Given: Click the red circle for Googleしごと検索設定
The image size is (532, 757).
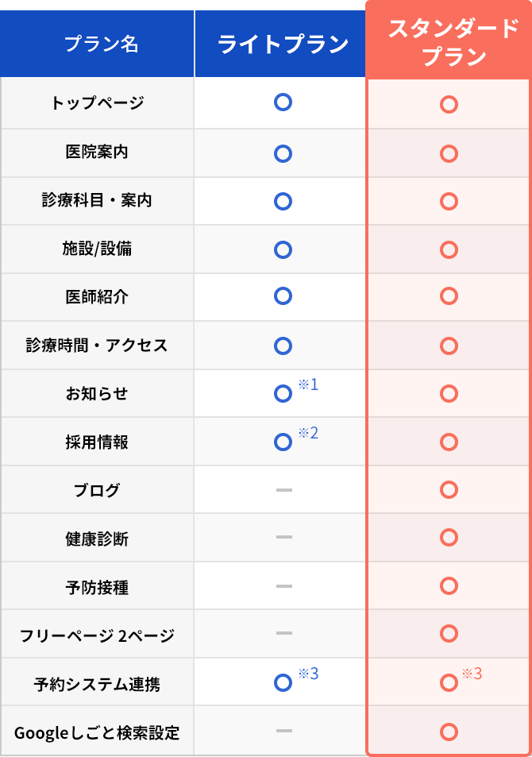Looking at the screenshot, I should pos(449,732).
